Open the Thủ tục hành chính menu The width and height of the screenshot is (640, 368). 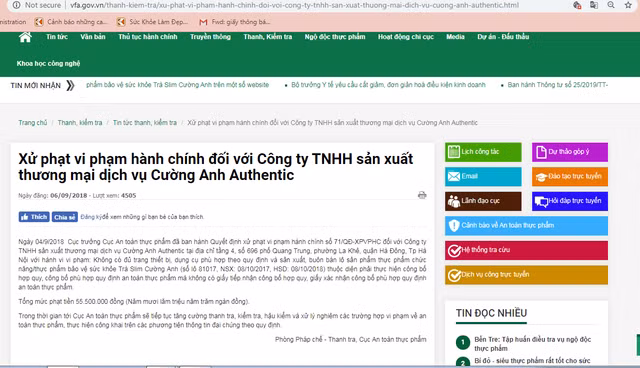(x=148, y=37)
